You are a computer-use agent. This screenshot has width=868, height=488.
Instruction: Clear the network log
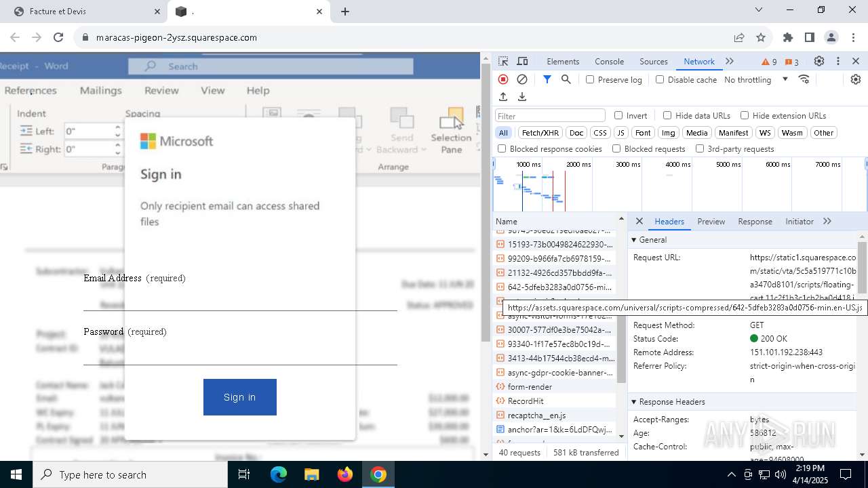point(522,79)
